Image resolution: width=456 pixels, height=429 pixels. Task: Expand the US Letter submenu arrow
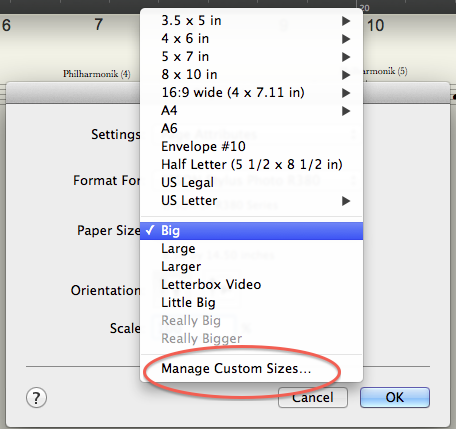[346, 201]
